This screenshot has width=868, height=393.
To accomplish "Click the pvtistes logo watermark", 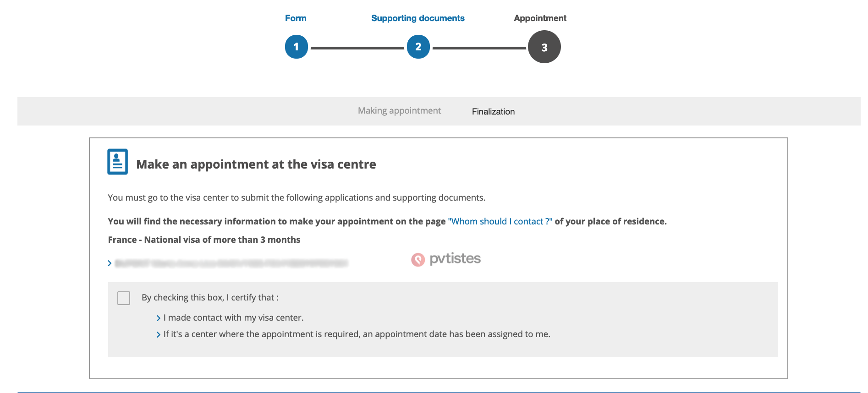I will click(446, 259).
